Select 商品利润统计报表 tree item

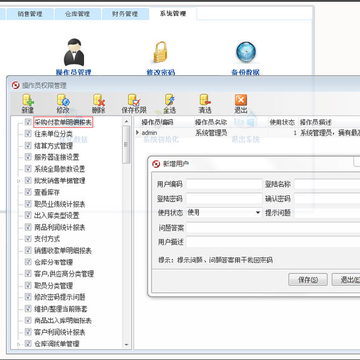point(60,227)
